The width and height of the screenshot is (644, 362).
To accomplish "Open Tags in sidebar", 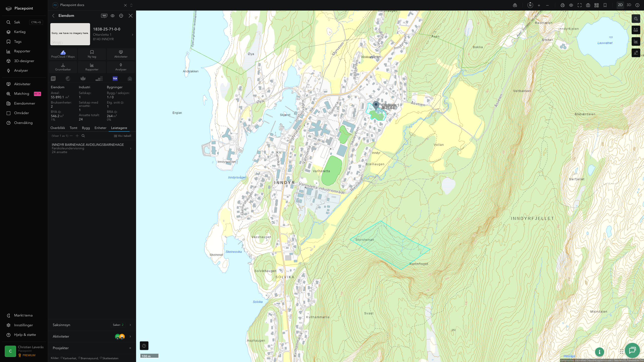I will tap(24, 41).
